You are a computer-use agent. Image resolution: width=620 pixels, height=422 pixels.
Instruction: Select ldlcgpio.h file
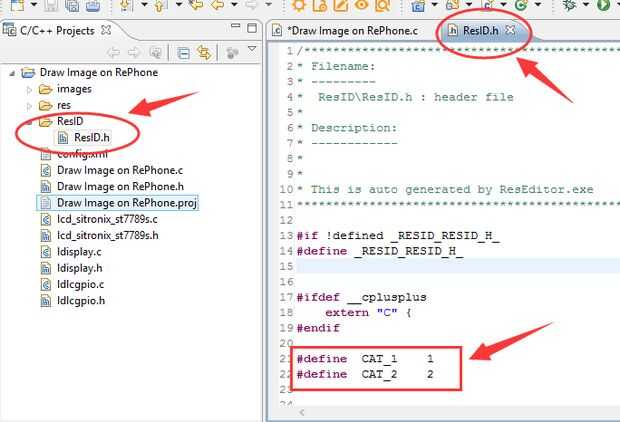tap(81, 301)
